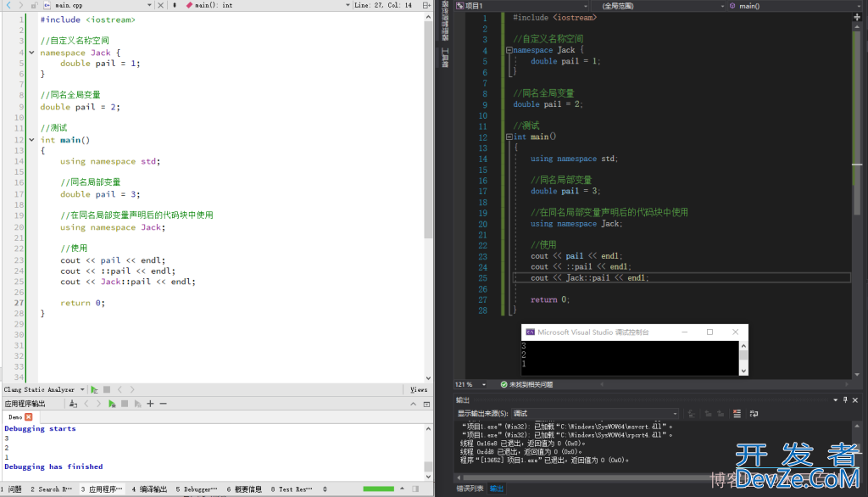Open the 6 概要信息 pane

(244, 489)
